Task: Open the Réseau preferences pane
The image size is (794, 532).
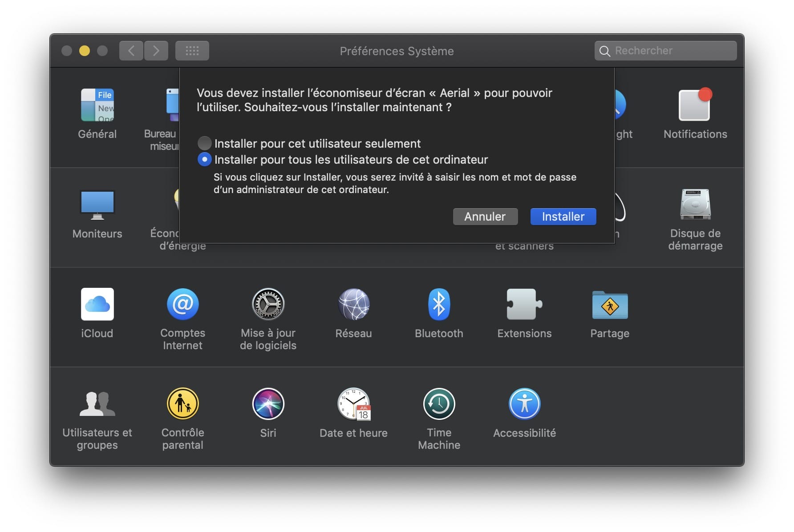Action: 353,304
